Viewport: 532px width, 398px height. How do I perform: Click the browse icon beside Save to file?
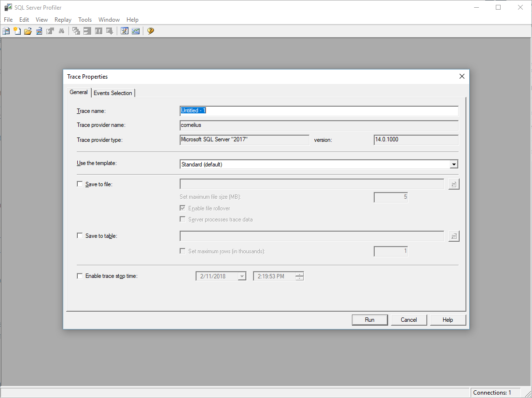pos(454,184)
